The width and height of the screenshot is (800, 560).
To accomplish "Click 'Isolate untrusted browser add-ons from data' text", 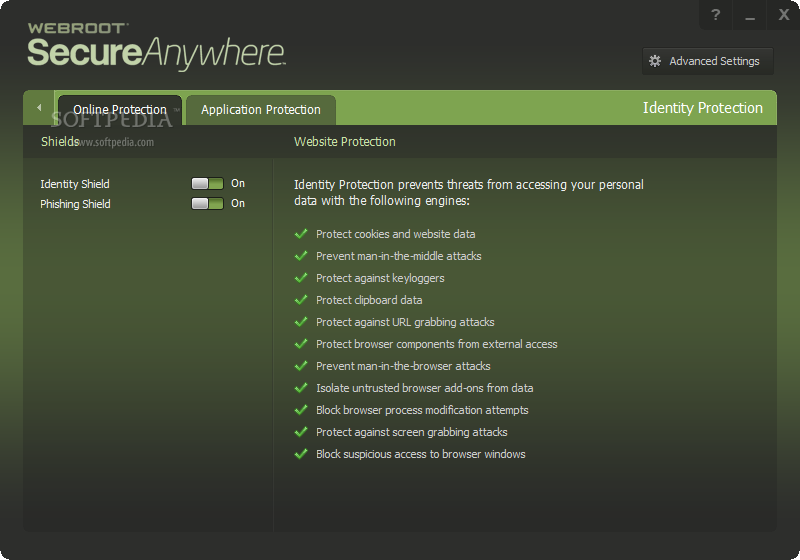I will (424, 388).
